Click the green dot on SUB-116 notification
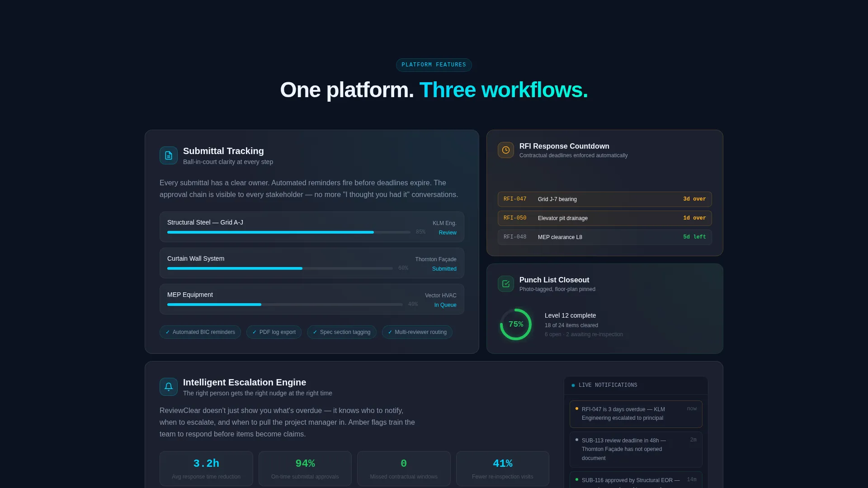This screenshot has height=488, width=868. tap(577, 479)
